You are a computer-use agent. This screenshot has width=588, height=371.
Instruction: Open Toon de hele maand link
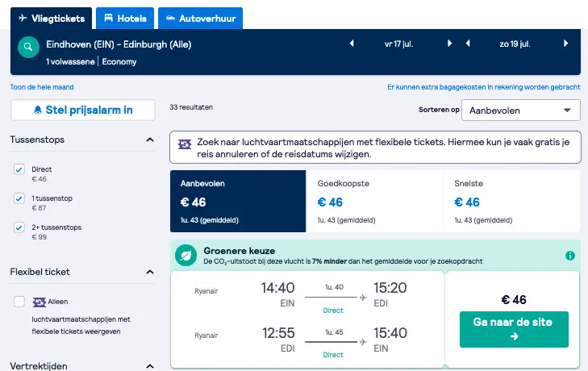point(42,87)
